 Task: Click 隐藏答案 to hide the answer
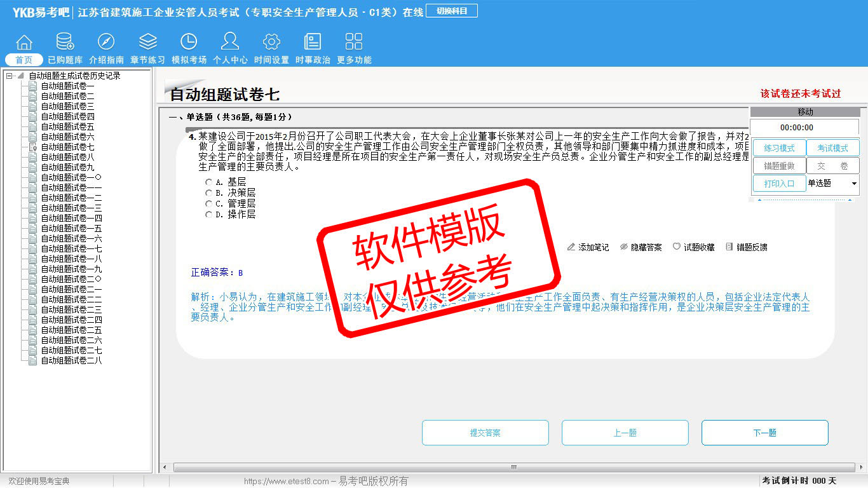tap(641, 247)
